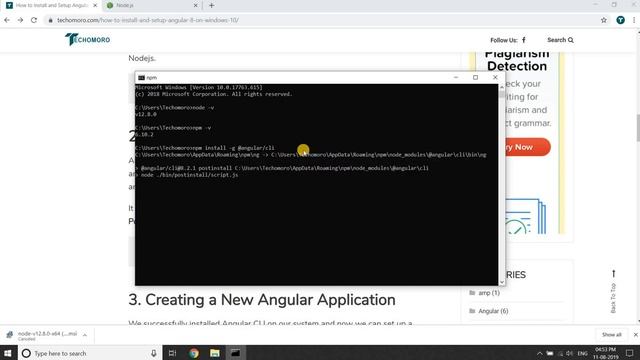Open Task View on the taskbar
This screenshot has height=360, width=640.
pos(172,353)
